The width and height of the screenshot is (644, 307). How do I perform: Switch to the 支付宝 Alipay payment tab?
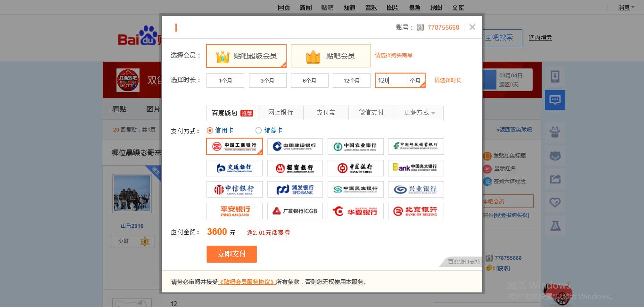[x=326, y=113]
